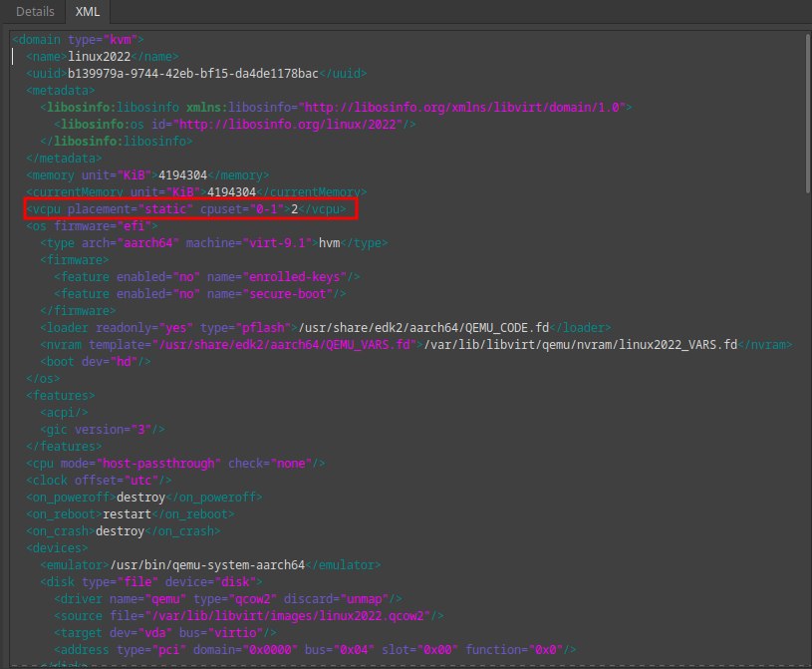Click the gic version="3" line
The image size is (812, 669).
(x=103, y=430)
